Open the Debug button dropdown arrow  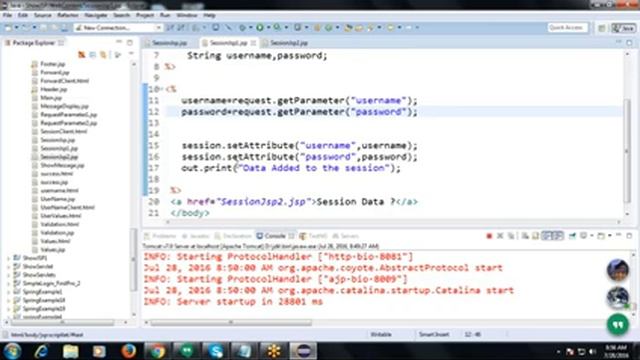pos(251,27)
